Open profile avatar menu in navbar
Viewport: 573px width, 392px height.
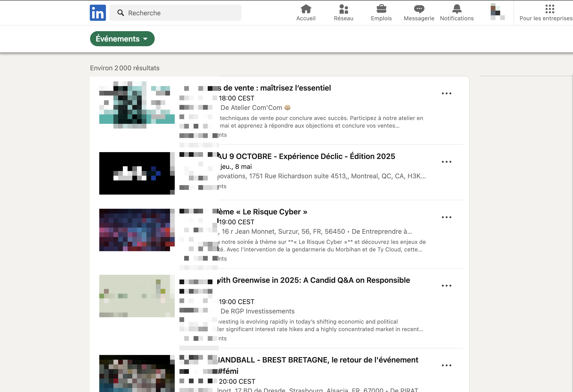pyautogui.click(x=497, y=12)
